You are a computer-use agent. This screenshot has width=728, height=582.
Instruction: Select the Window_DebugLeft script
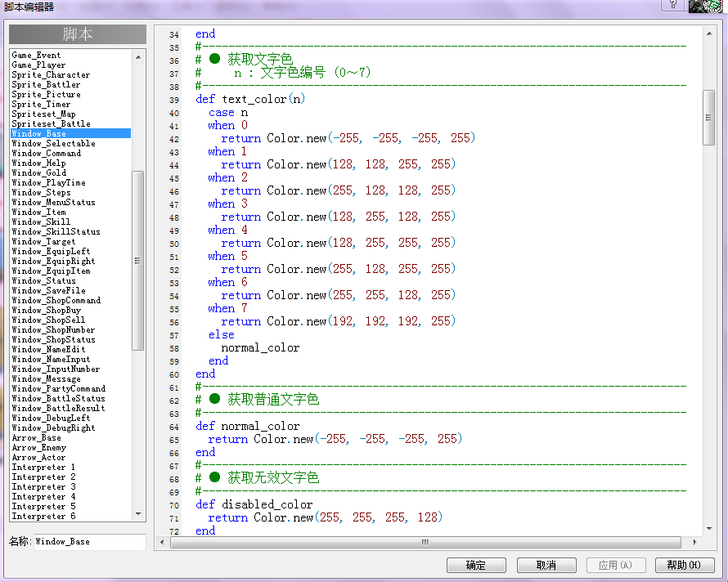pos(71,419)
